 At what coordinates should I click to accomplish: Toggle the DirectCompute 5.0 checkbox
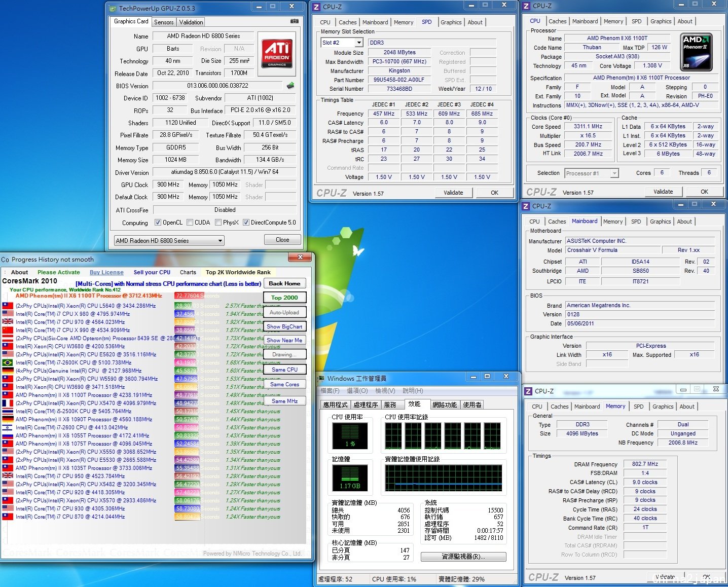click(x=246, y=222)
